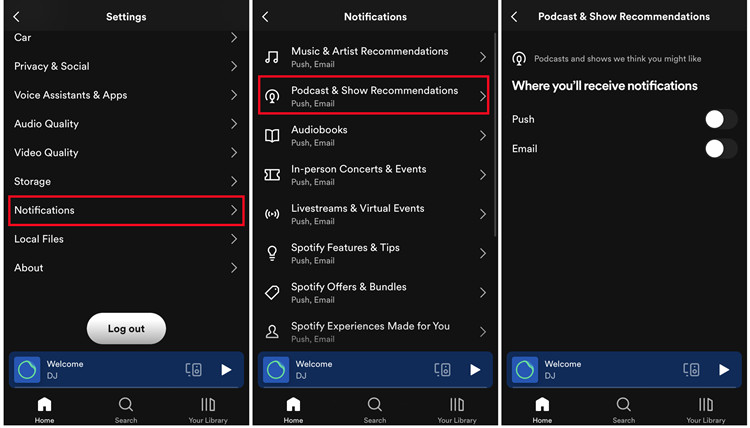Go to Home tab in Notifications screen
The image size is (750, 428).
pos(293,410)
